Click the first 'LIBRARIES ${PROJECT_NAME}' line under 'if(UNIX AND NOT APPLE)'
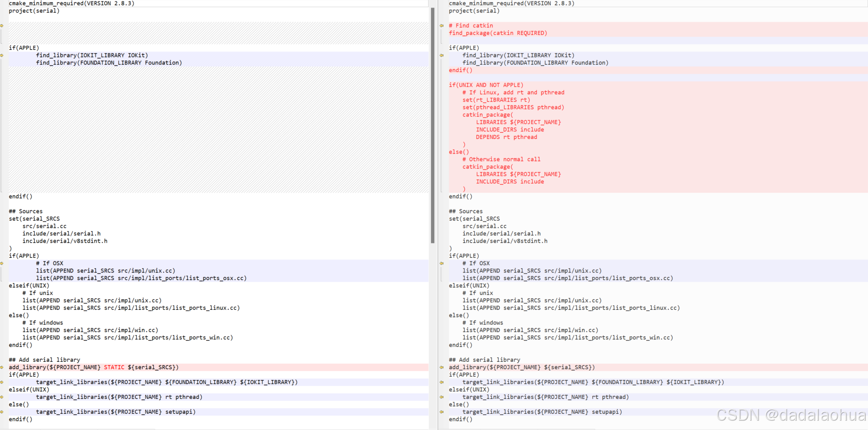This screenshot has width=868, height=430. (518, 122)
